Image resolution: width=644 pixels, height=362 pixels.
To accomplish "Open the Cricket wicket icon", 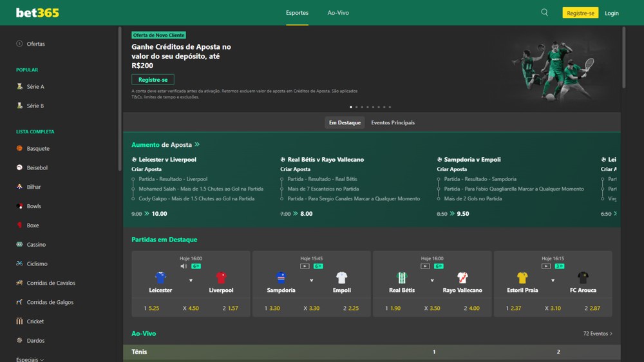I will [19, 321].
